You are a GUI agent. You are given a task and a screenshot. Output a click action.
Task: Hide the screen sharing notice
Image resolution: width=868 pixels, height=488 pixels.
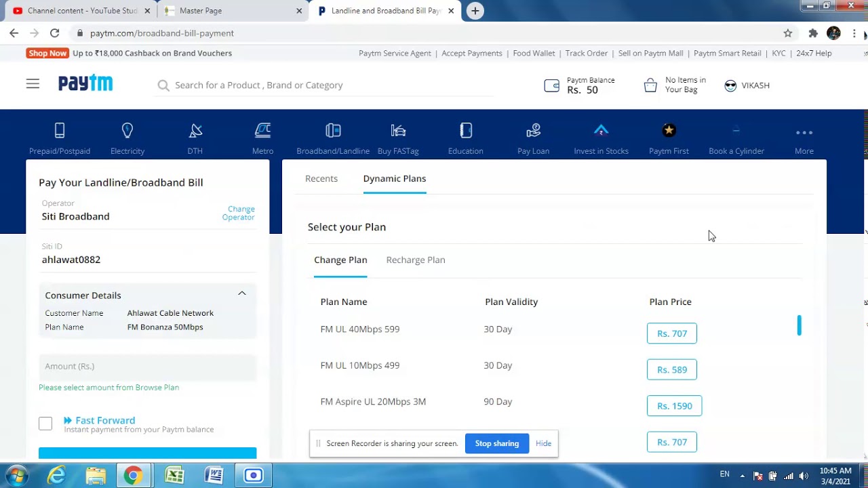coord(543,443)
